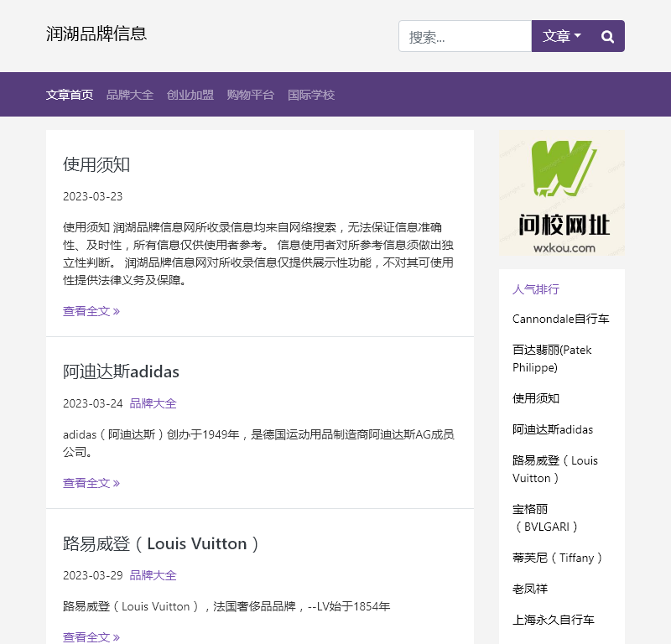Viewport: 671px width, 644px height.
Task: Click the search magnifier icon
Action: coord(607,36)
